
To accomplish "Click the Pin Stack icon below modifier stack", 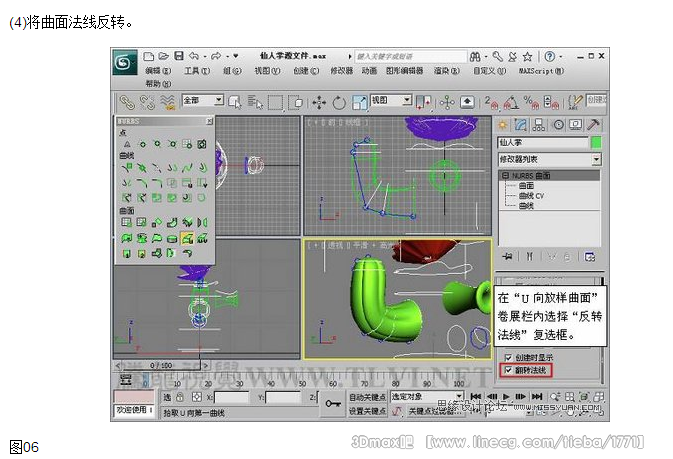I will 508,257.
